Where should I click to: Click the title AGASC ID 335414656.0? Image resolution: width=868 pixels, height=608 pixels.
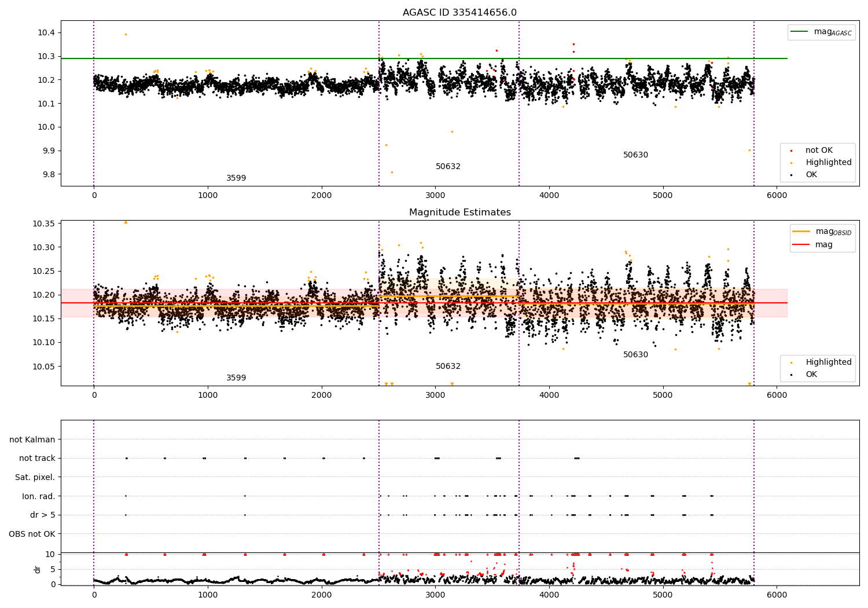tap(459, 13)
